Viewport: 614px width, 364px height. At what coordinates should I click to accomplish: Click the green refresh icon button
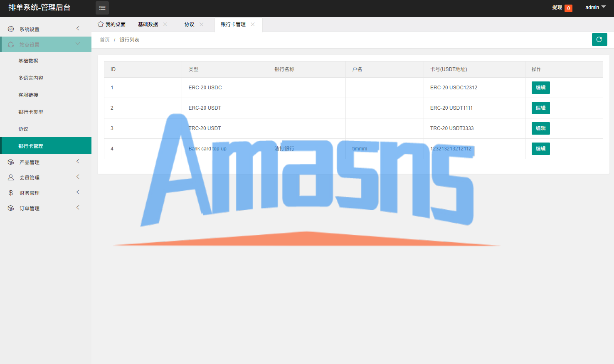tap(599, 39)
